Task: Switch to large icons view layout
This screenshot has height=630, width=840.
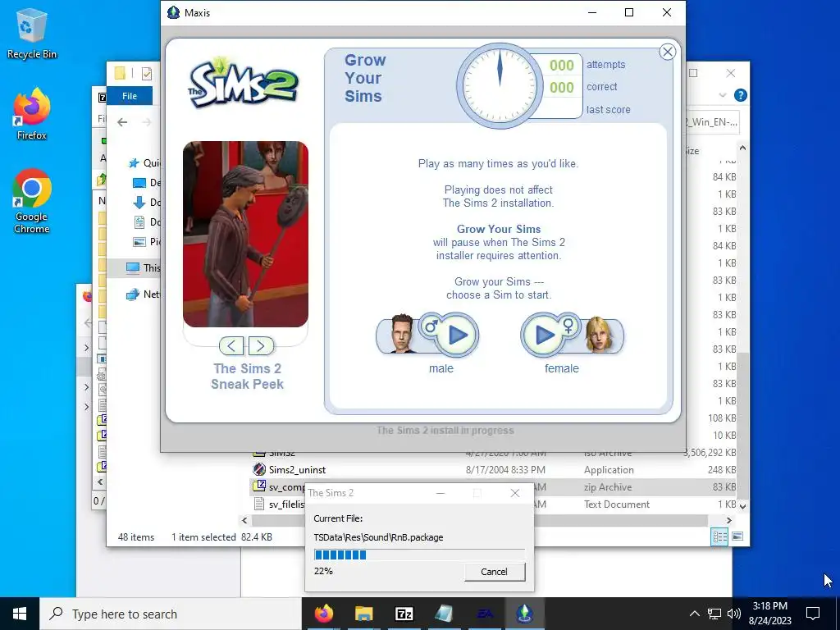Action: 737,536
